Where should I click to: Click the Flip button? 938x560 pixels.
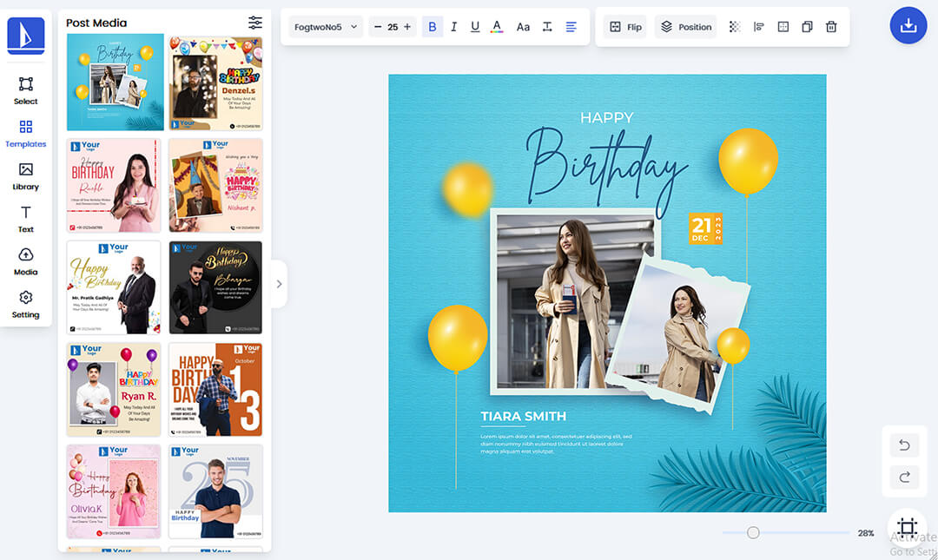[625, 27]
